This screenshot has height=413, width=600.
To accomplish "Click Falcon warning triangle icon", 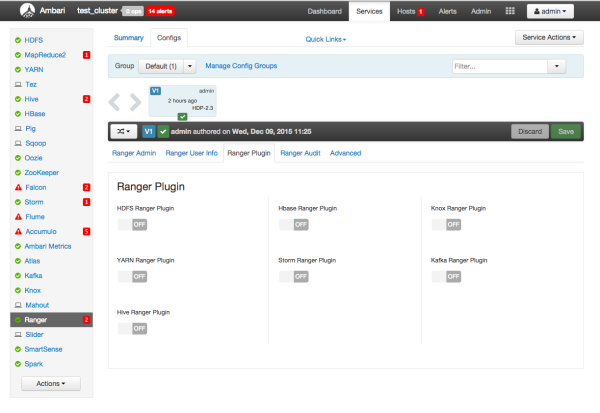I will (18, 187).
